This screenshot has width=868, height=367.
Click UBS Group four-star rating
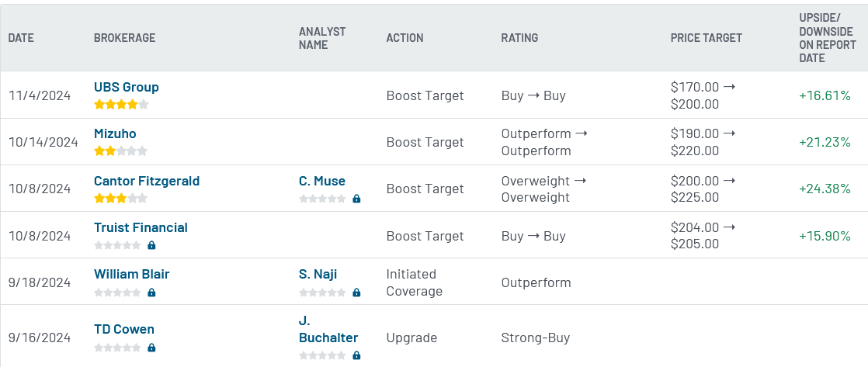(x=121, y=104)
